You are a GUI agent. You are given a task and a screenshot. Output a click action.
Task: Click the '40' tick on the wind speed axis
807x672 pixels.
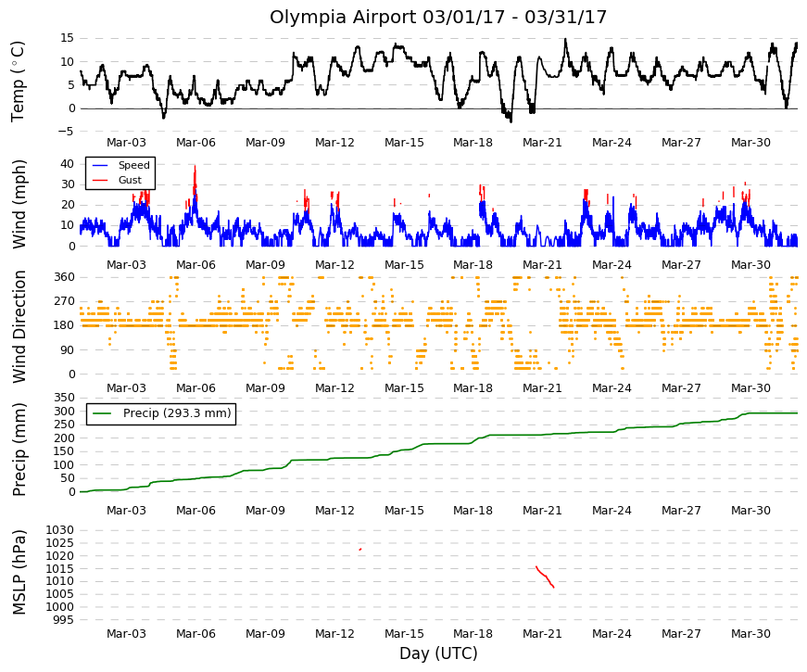pos(68,164)
